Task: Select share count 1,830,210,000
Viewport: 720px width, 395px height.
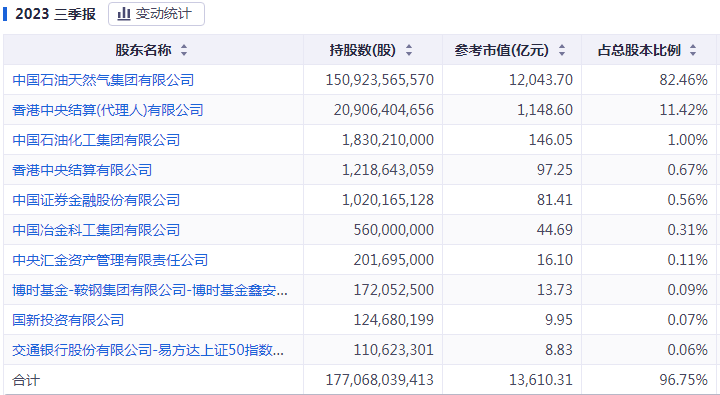Action: point(388,140)
